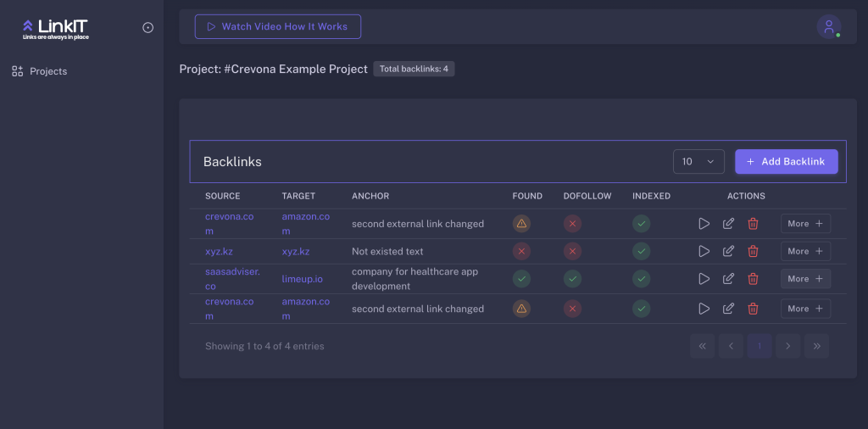Open amazon.com target link in last row
This screenshot has width=868, height=429.
coord(305,309)
